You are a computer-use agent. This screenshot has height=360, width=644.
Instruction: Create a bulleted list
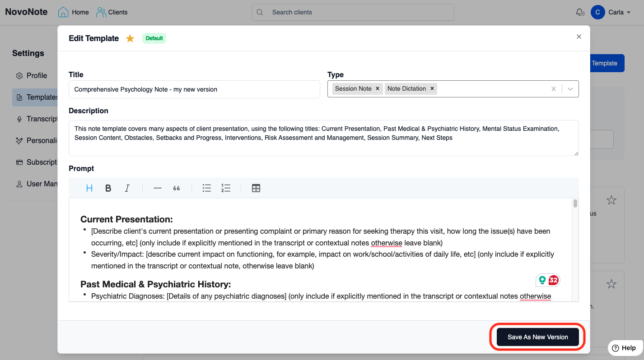click(207, 188)
